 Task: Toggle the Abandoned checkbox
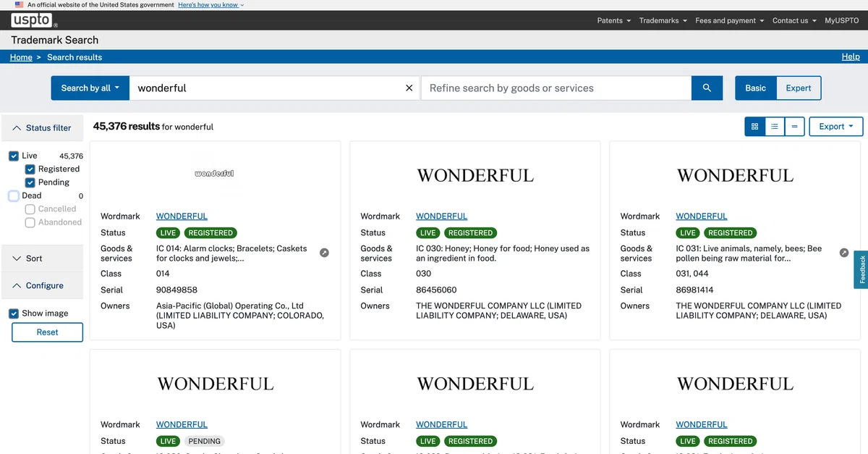point(30,222)
